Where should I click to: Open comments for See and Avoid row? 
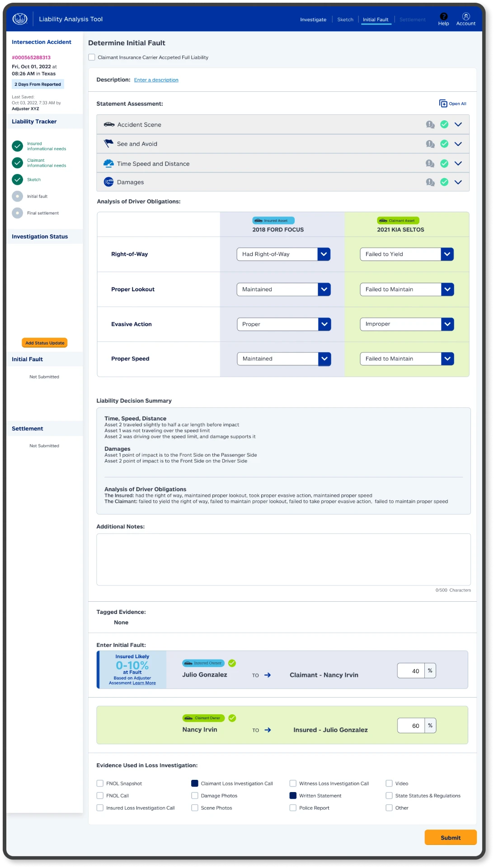tap(430, 144)
